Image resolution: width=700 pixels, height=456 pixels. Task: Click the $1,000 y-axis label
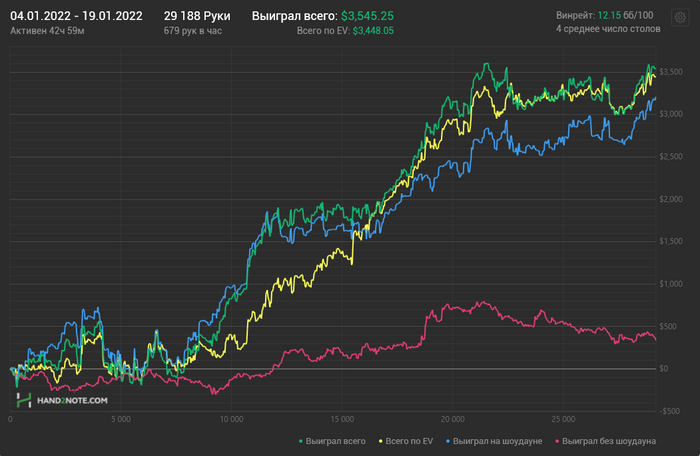point(671,284)
